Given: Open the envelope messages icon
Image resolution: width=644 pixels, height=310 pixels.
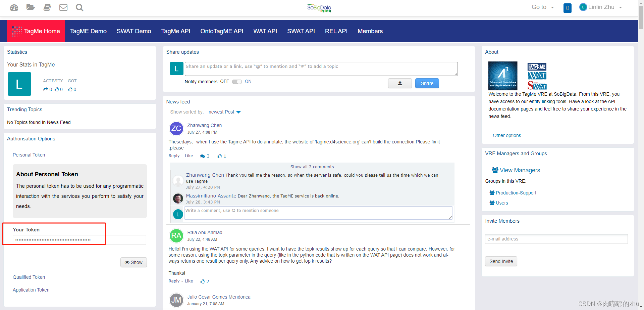Looking at the screenshot, I should pos(63,7).
